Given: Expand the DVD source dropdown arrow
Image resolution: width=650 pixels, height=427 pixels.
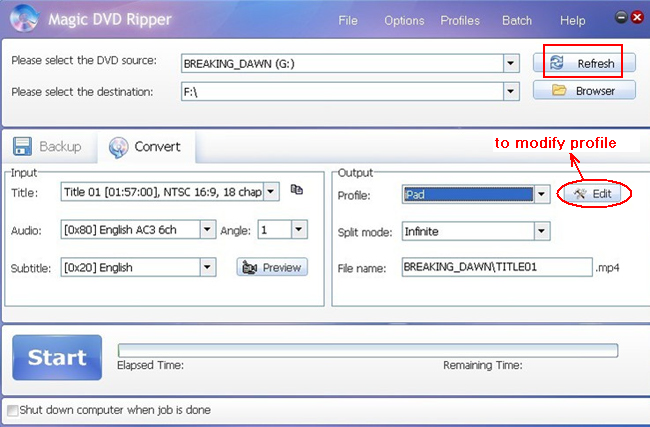Looking at the screenshot, I should [x=511, y=63].
